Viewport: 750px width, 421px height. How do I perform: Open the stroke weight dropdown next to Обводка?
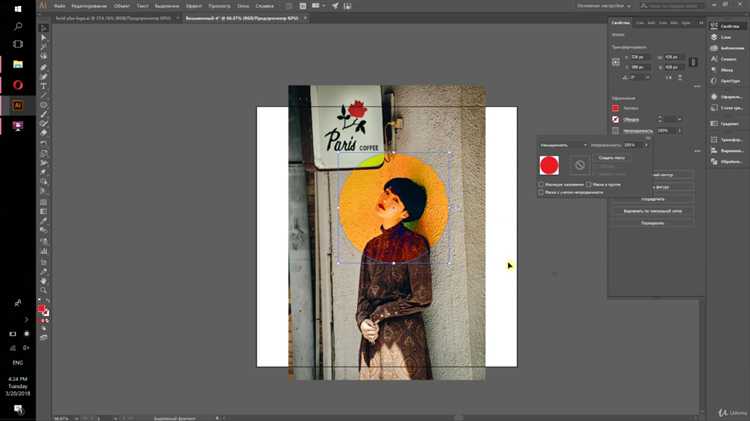click(x=680, y=119)
